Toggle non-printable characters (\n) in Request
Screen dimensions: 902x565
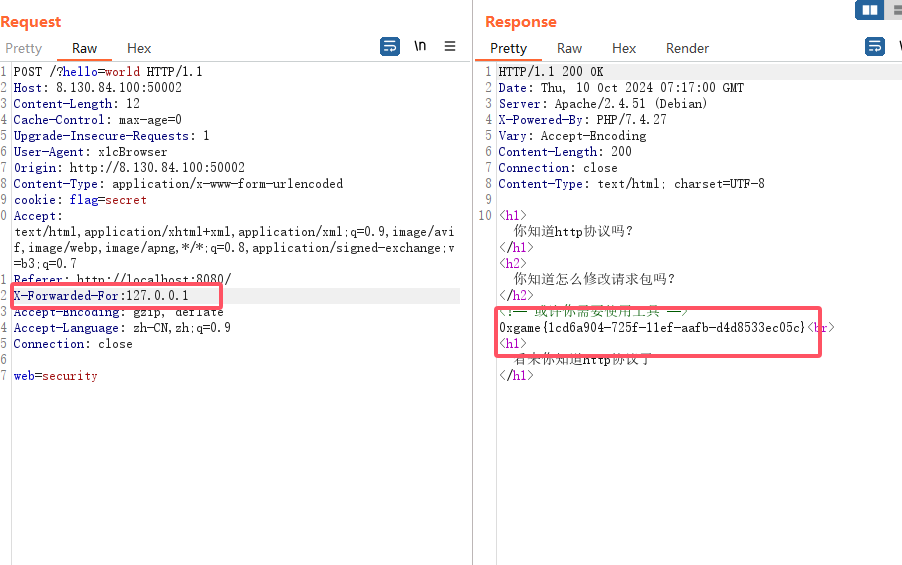tap(421, 46)
